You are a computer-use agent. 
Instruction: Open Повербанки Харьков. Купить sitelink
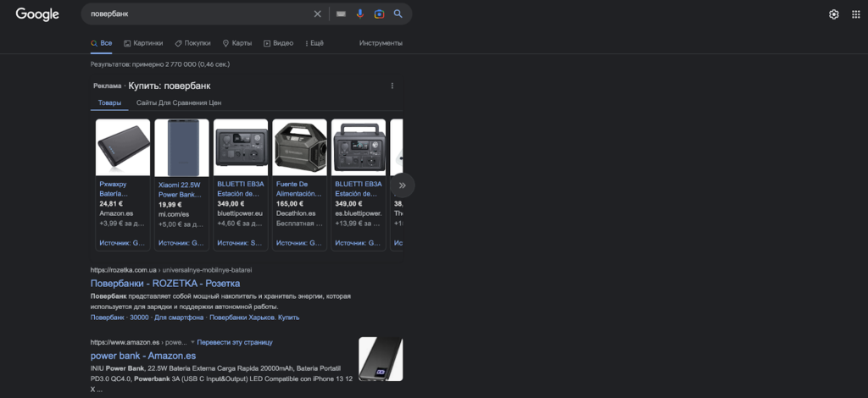tap(254, 318)
